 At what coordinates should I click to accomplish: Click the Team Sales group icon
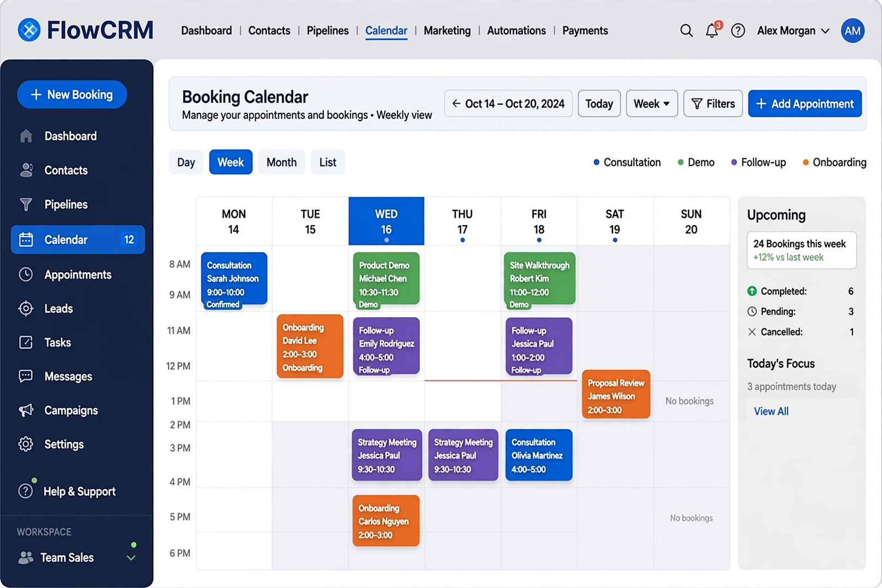pos(26,558)
